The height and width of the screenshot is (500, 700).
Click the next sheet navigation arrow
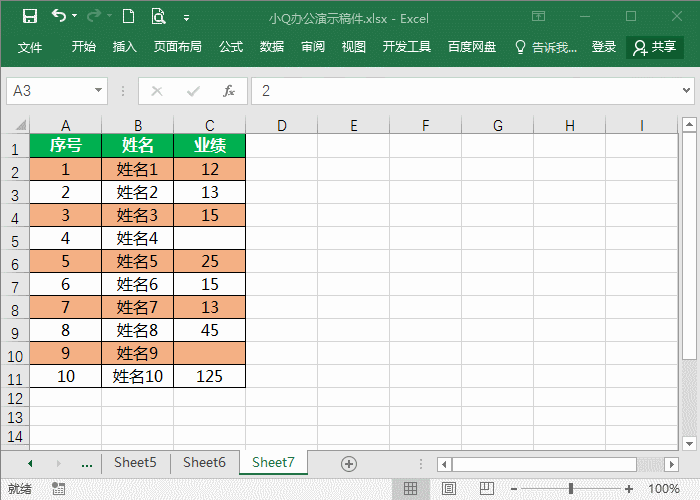coord(58,463)
